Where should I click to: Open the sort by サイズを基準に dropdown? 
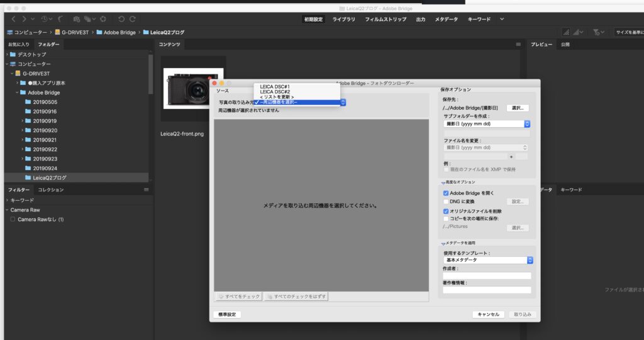629,32
